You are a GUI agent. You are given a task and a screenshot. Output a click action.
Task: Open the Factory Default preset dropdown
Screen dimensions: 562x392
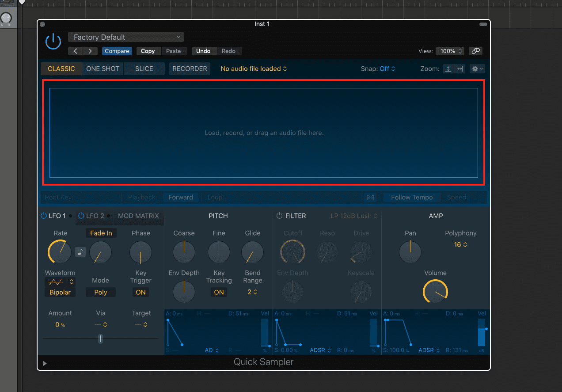pyautogui.click(x=126, y=37)
